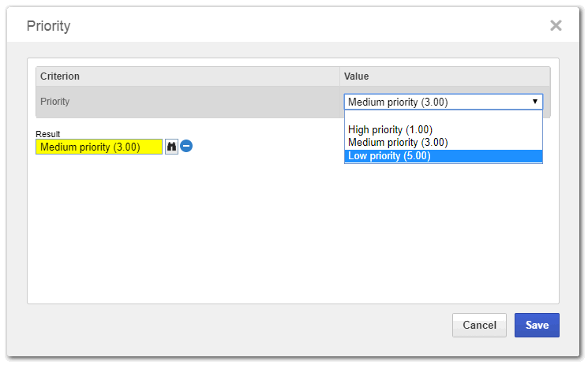
Task: Choose High priority (1.00) option
Action: tap(390, 129)
